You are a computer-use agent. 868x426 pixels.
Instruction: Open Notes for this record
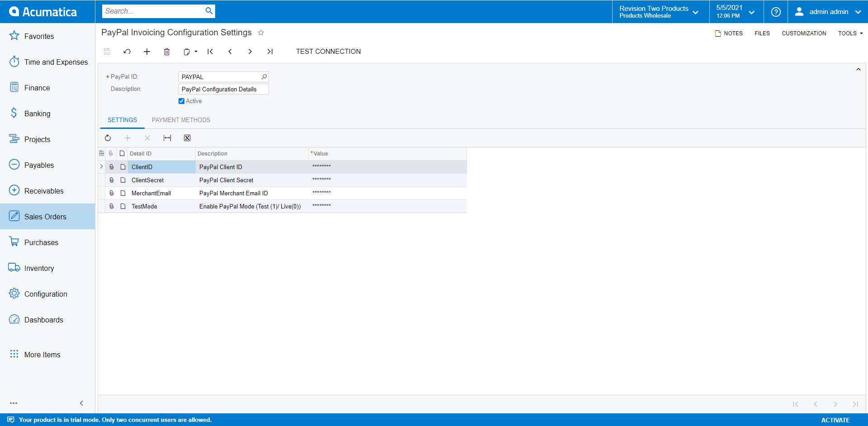[729, 33]
